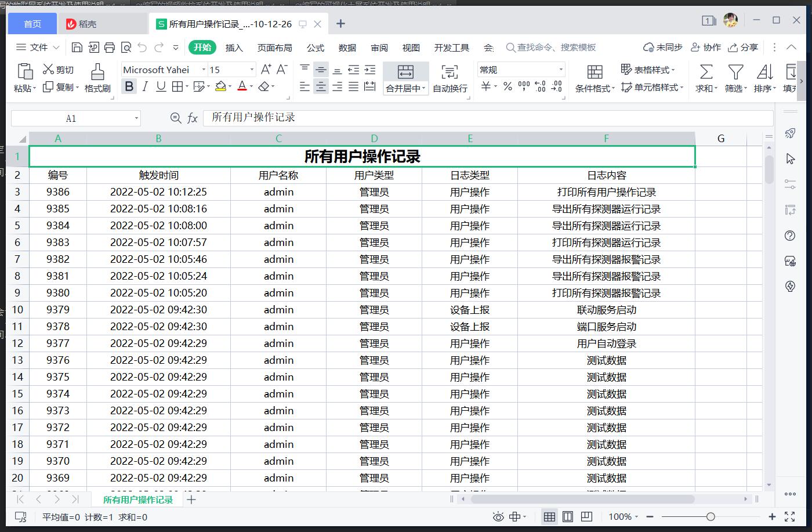The width and height of the screenshot is (812, 532).
Task: Click the AutoSum (求和) sigma icon
Action: 706,72
